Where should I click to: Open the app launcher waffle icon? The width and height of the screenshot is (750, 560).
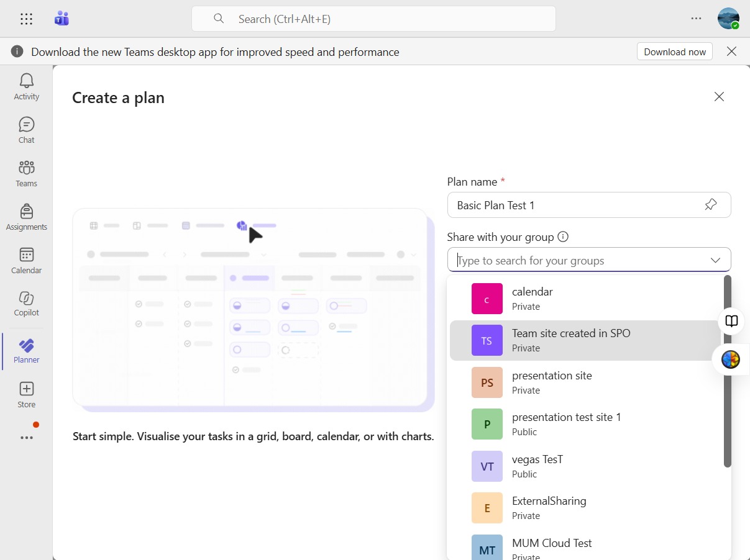pos(26,19)
